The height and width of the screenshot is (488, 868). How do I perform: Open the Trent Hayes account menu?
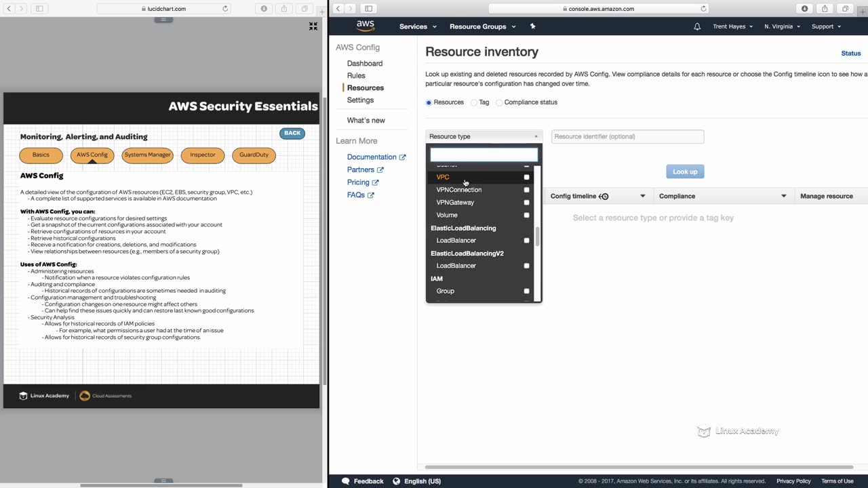coord(732,26)
